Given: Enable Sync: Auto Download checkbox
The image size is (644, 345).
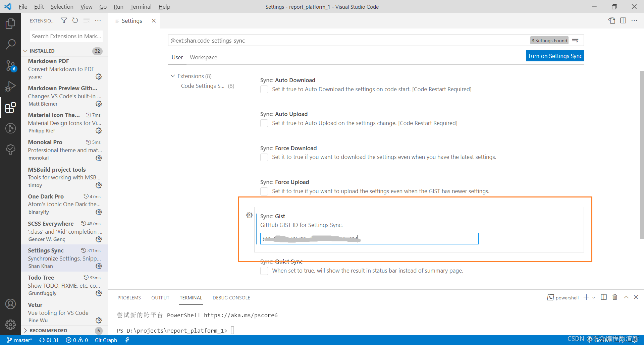Looking at the screenshot, I should (x=264, y=90).
